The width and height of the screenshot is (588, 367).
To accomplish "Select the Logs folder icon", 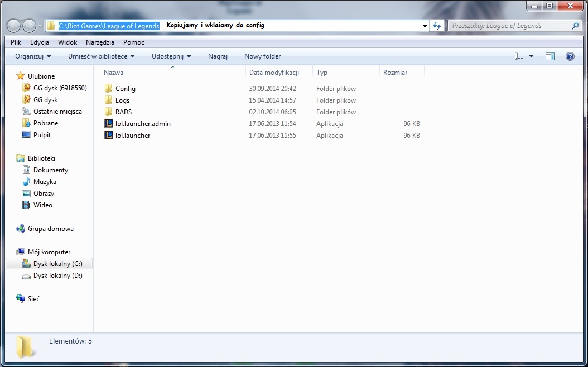I will [x=108, y=100].
